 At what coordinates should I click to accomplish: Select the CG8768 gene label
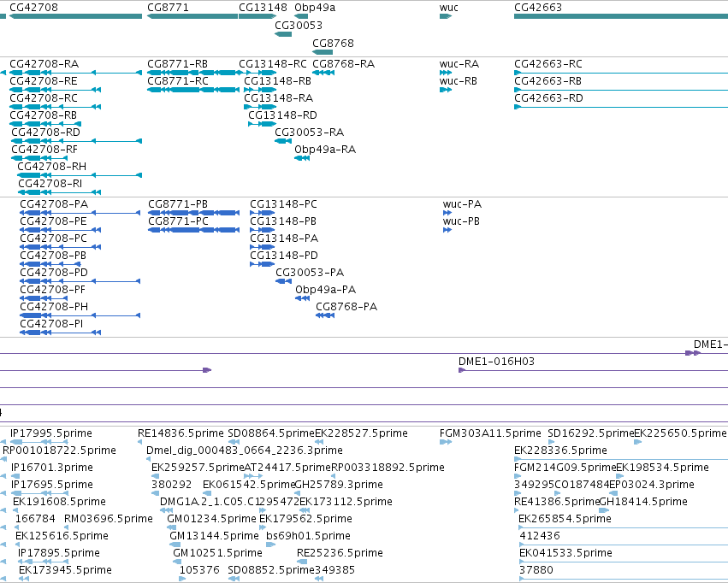pos(333,43)
